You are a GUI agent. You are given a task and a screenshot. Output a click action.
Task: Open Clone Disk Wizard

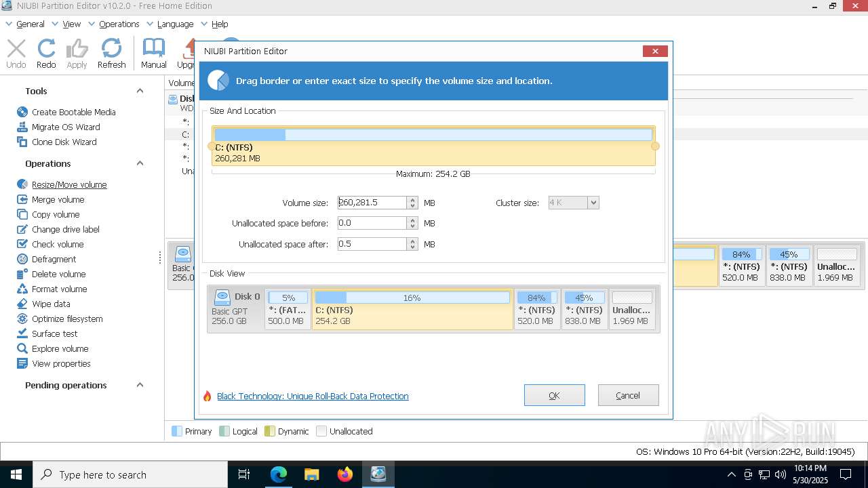[56, 142]
